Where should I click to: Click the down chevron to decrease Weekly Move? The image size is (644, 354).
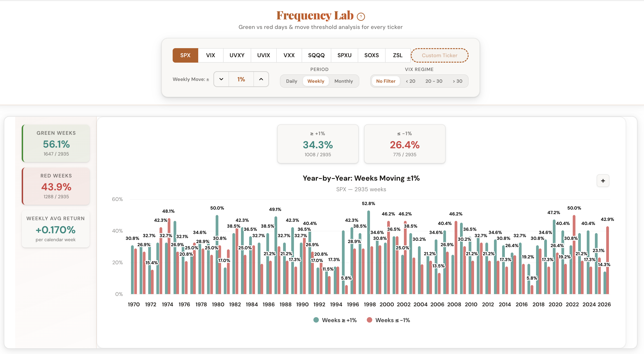point(221,79)
